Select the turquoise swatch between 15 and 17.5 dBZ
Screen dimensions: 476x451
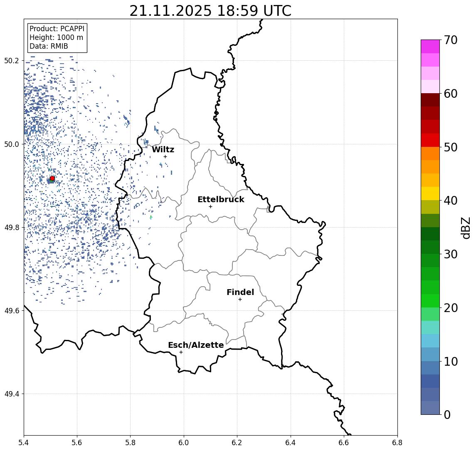tap(430, 327)
